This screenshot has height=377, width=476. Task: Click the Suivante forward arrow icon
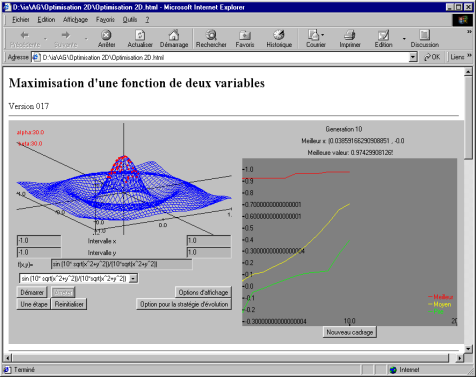[x=66, y=35]
